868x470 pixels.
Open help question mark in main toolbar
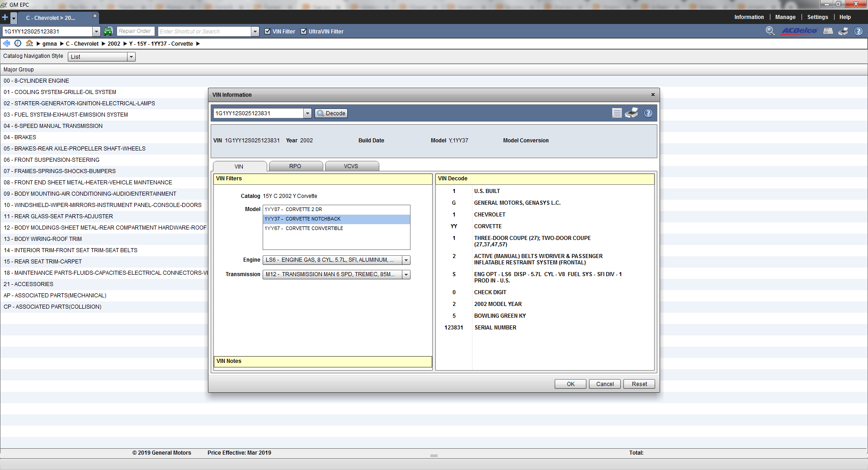tap(859, 31)
